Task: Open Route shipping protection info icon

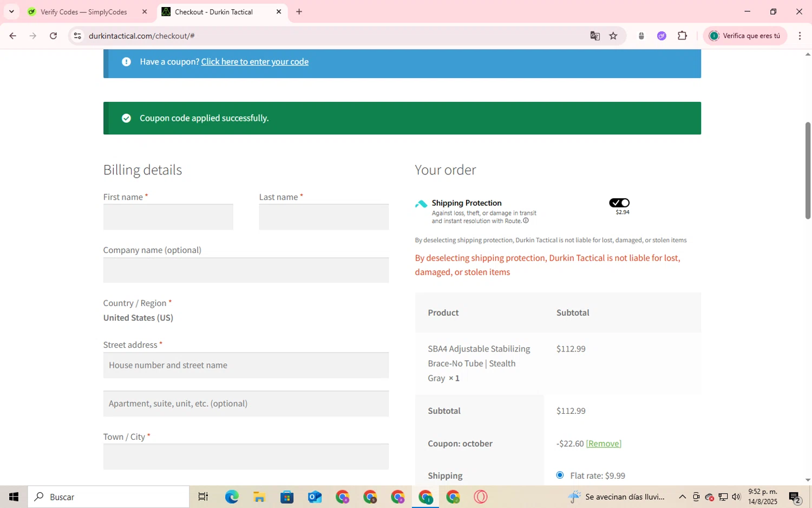Action: (x=526, y=220)
